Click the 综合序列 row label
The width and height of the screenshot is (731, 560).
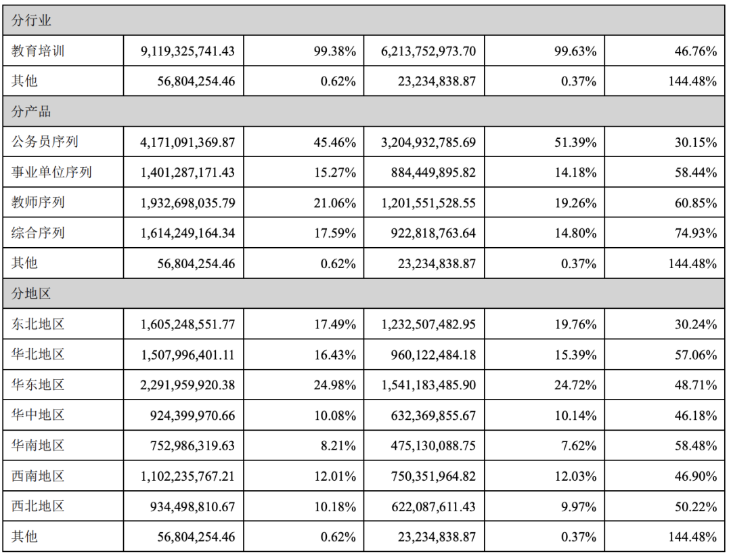click(39, 233)
